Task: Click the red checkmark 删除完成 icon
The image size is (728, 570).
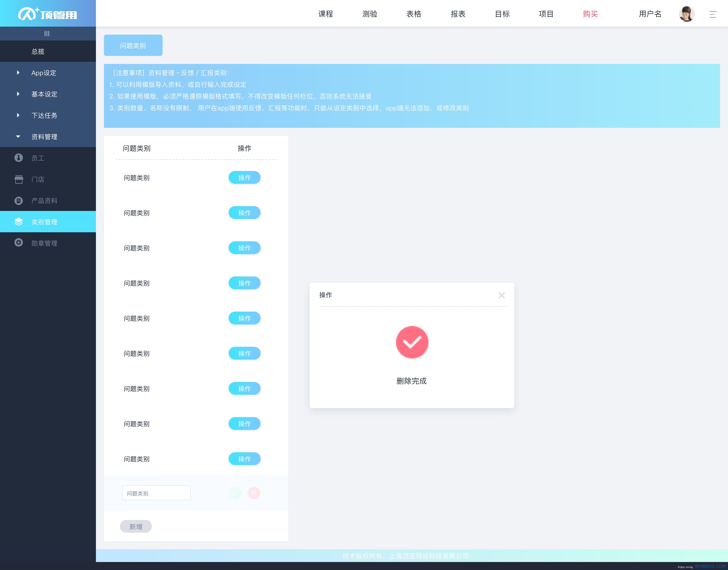Action: 412,342
